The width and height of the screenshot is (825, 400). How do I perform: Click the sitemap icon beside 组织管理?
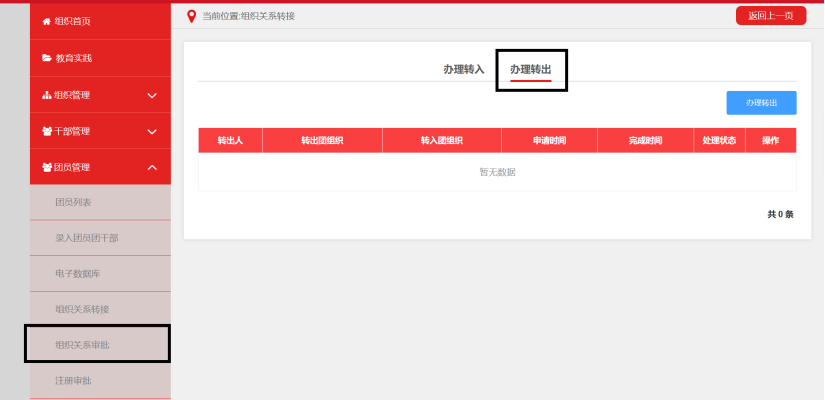[x=46, y=95]
